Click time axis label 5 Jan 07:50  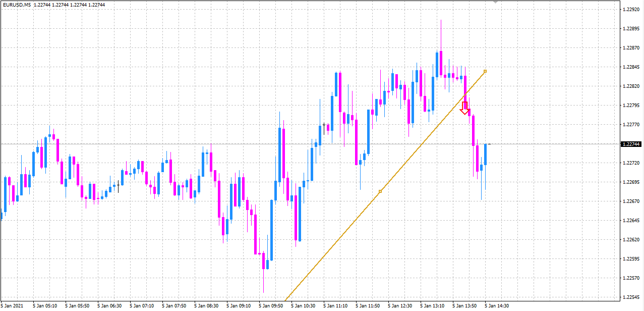174,306
